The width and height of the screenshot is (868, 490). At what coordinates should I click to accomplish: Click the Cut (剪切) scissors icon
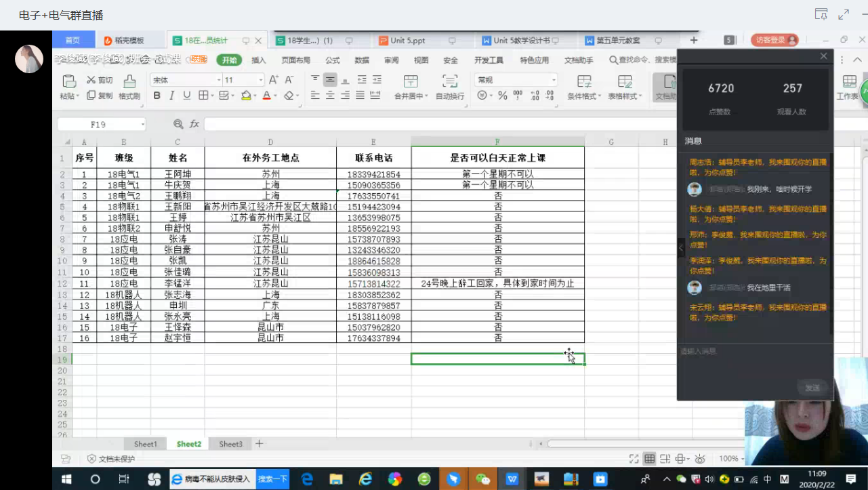point(91,80)
